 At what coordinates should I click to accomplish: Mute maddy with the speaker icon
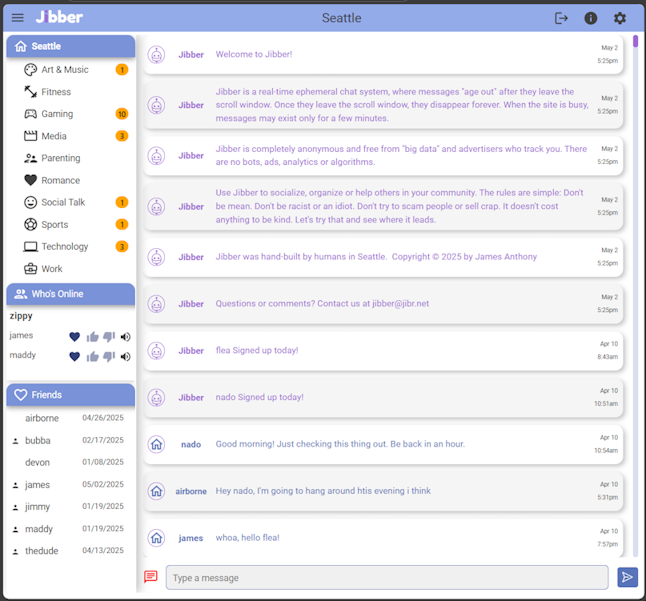[x=126, y=357]
